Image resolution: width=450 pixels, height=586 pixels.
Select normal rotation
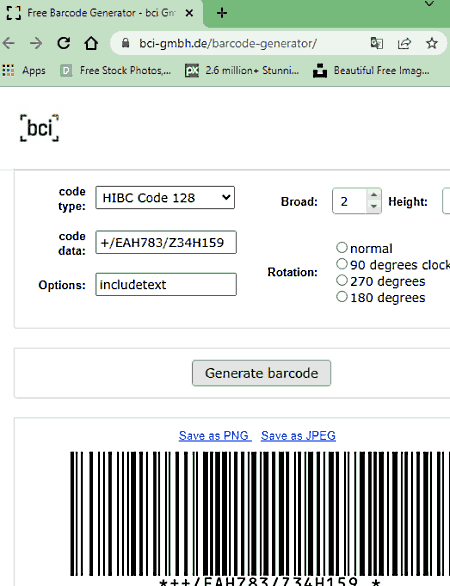point(342,247)
